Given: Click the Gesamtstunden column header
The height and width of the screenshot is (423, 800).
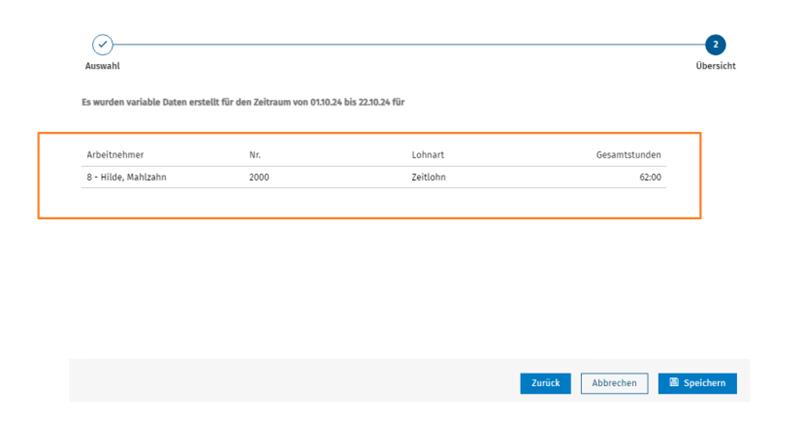Looking at the screenshot, I should [629, 155].
